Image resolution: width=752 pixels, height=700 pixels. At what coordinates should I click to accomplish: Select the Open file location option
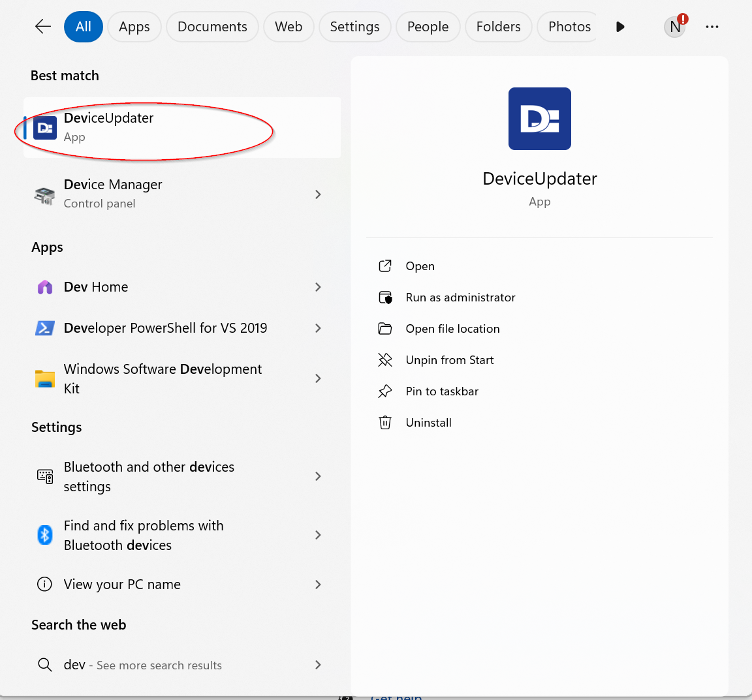tap(452, 328)
